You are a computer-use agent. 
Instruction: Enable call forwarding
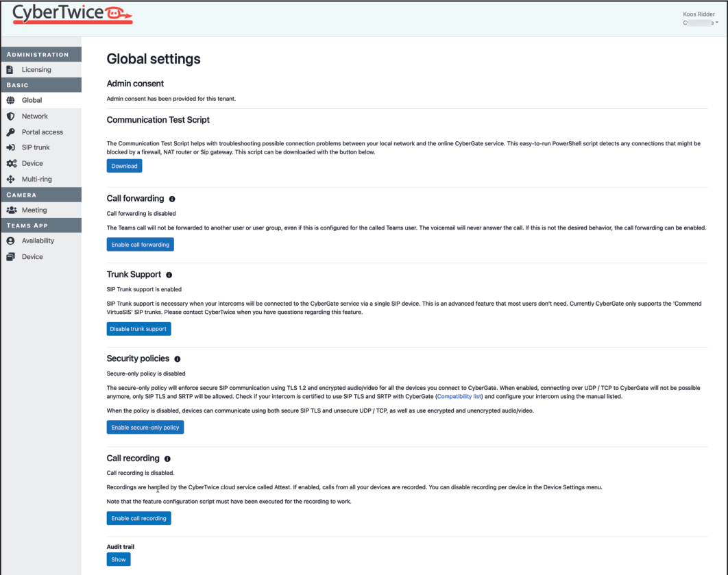[140, 244]
